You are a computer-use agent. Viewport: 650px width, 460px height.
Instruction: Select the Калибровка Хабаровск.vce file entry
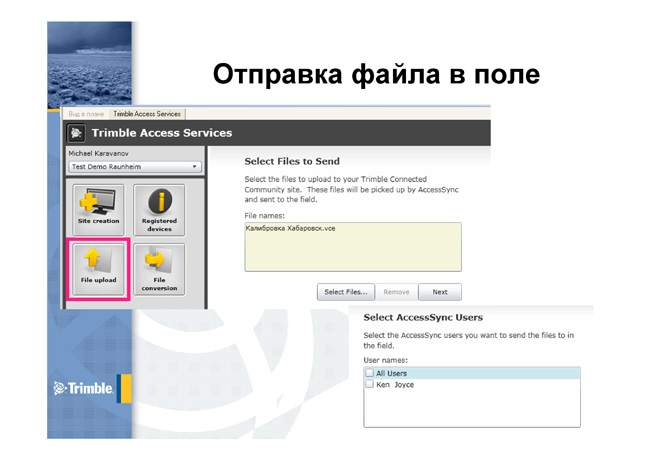(x=291, y=228)
